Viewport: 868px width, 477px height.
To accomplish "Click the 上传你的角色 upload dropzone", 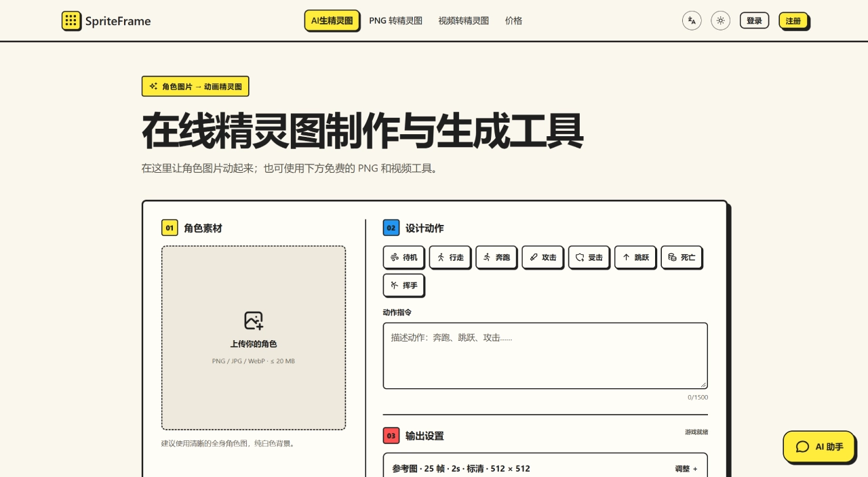I will pos(254,337).
